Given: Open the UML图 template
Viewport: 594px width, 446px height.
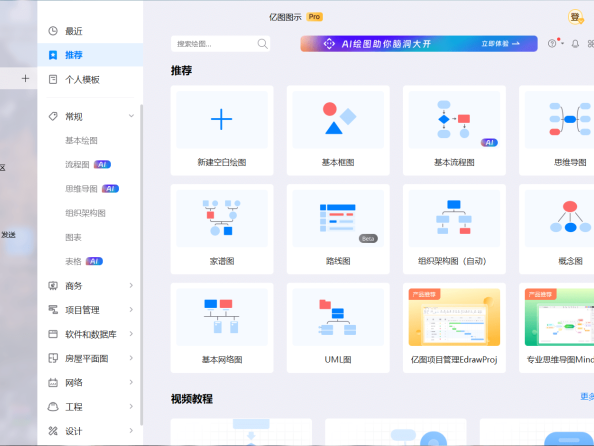Looking at the screenshot, I should pyautogui.click(x=338, y=328).
